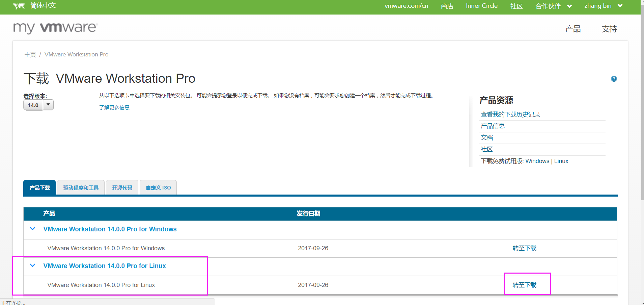Click the world map language icon

point(19,6)
